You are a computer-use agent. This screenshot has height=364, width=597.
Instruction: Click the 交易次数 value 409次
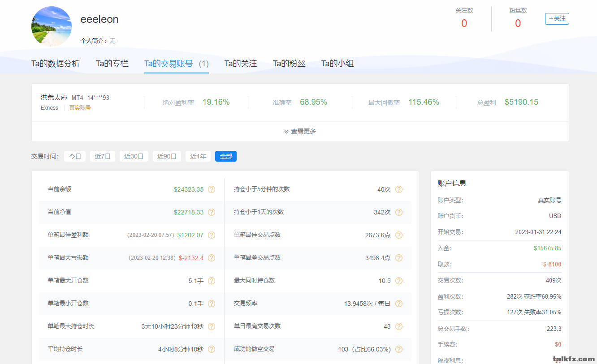click(554, 280)
